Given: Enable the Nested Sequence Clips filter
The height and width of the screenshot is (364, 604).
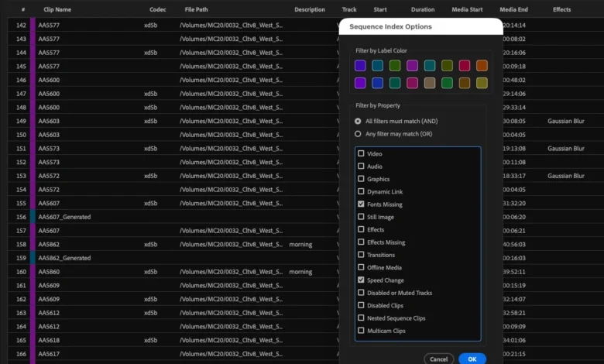Looking at the screenshot, I should (361, 318).
